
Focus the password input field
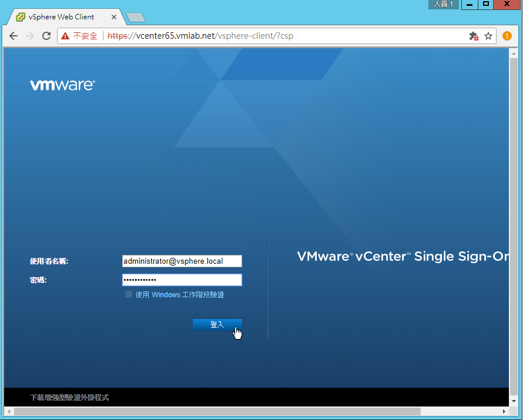coord(182,280)
